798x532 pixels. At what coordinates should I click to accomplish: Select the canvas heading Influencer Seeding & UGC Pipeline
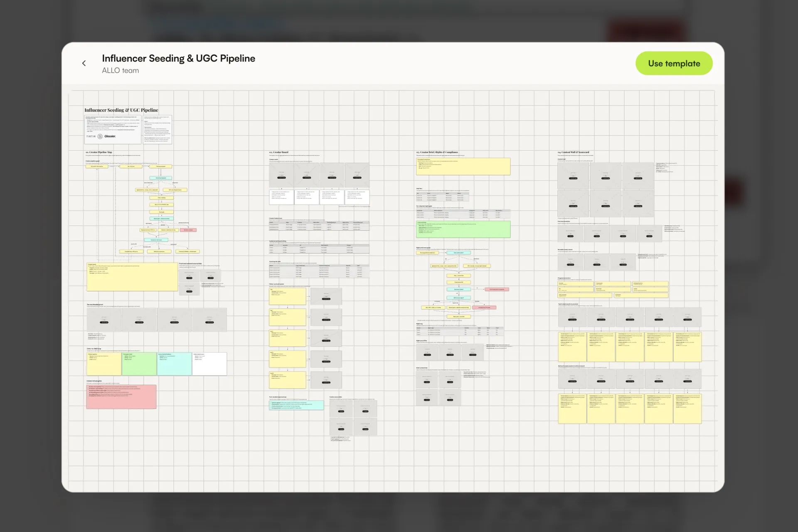pyautogui.click(x=121, y=110)
